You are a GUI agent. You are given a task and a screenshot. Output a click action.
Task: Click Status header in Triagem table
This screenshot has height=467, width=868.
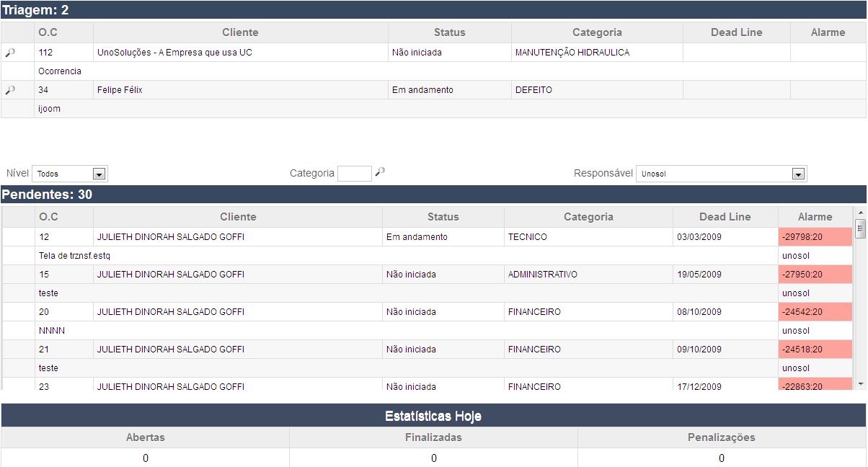[449, 32]
